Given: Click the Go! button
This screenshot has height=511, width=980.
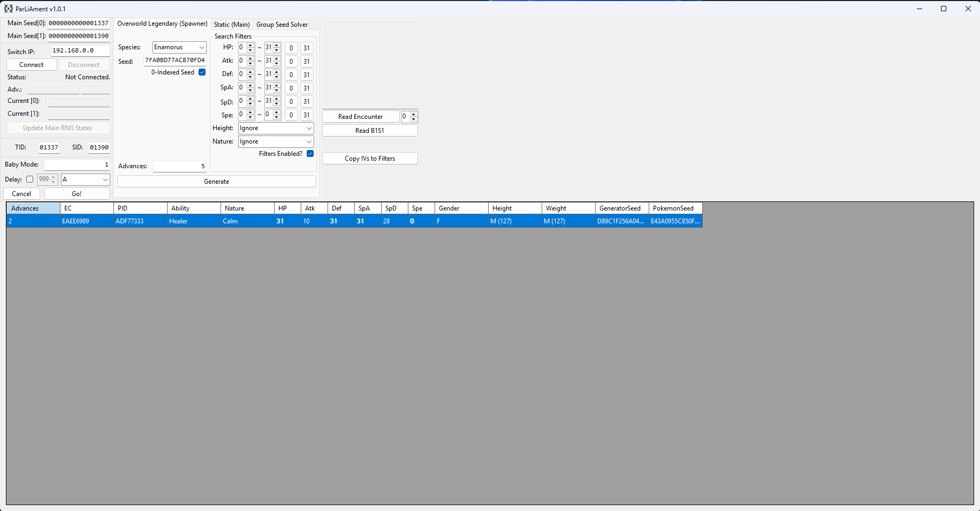Looking at the screenshot, I should point(77,194).
